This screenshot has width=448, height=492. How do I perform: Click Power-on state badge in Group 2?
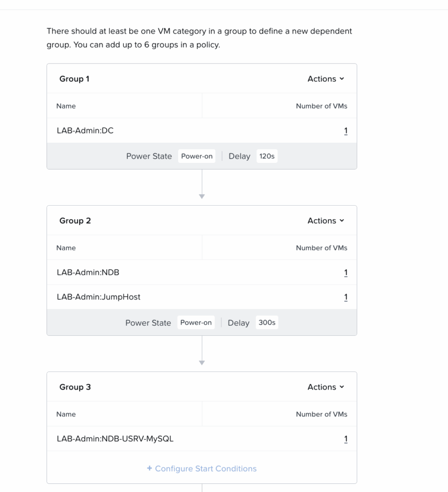(x=196, y=323)
